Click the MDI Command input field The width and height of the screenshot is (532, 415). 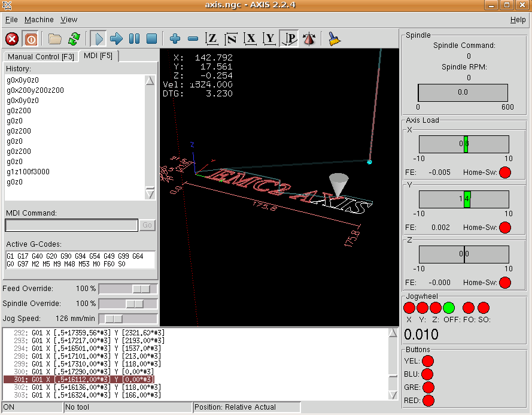pyautogui.click(x=72, y=225)
